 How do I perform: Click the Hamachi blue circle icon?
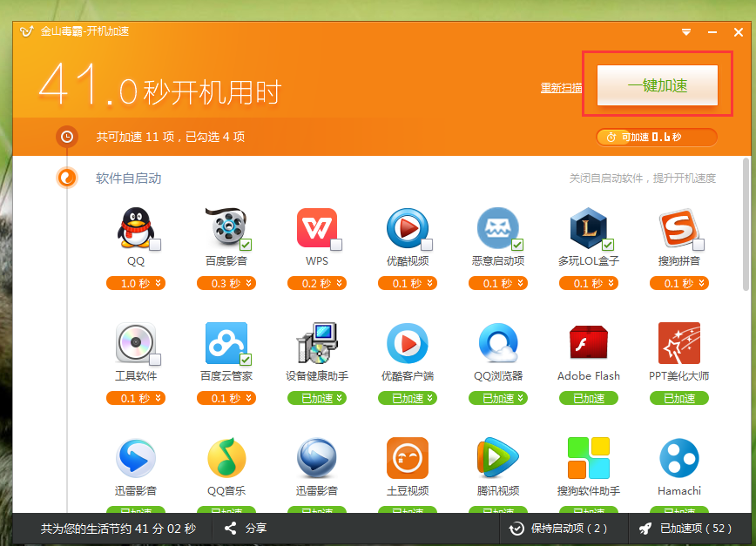tap(678, 457)
